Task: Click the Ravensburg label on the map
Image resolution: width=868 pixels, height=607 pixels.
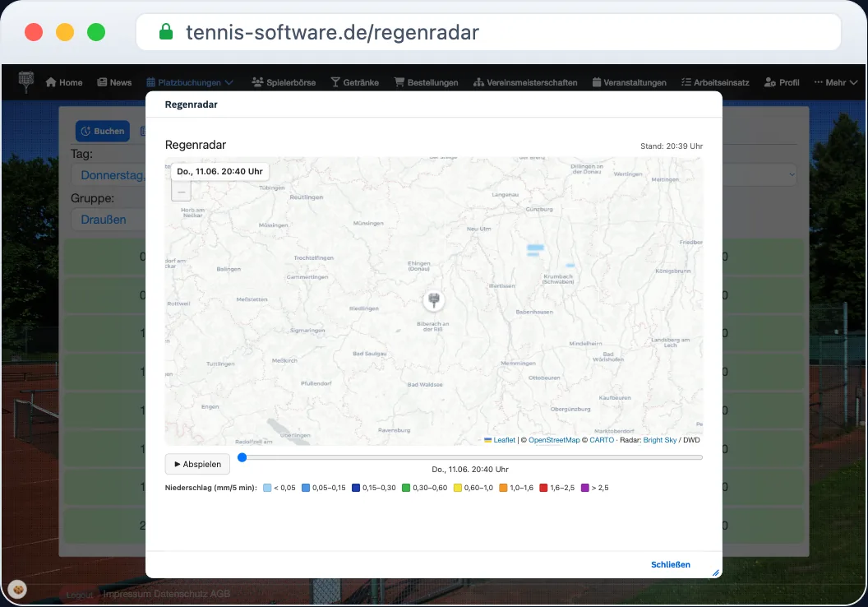Action: point(395,430)
